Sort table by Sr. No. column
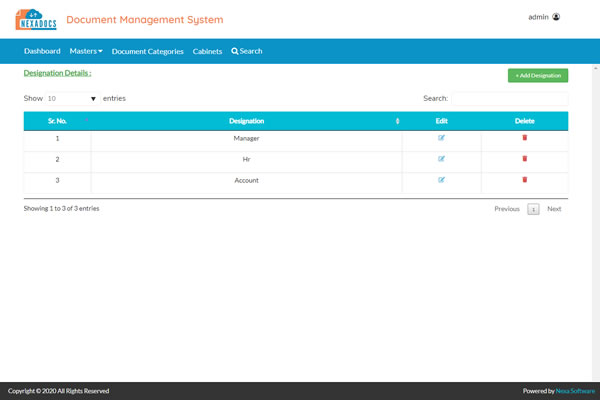The height and width of the screenshot is (400, 600). (57, 121)
